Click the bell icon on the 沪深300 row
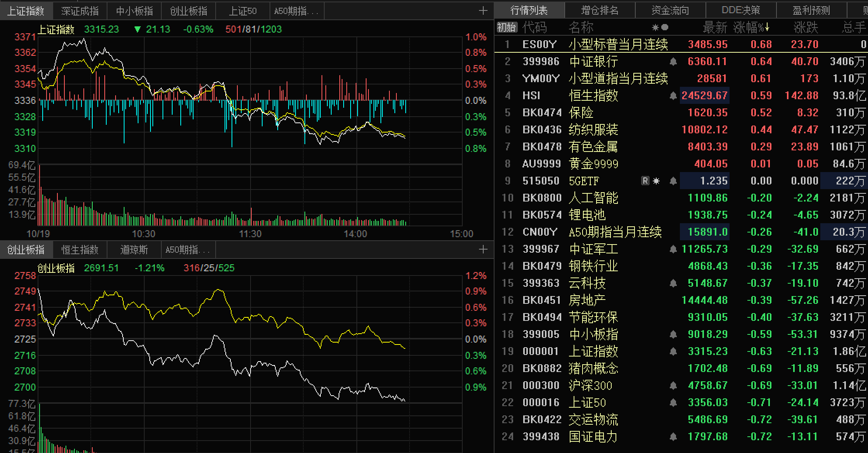The height and width of the screenshot is (453, 868). click(x=673, y=386)
